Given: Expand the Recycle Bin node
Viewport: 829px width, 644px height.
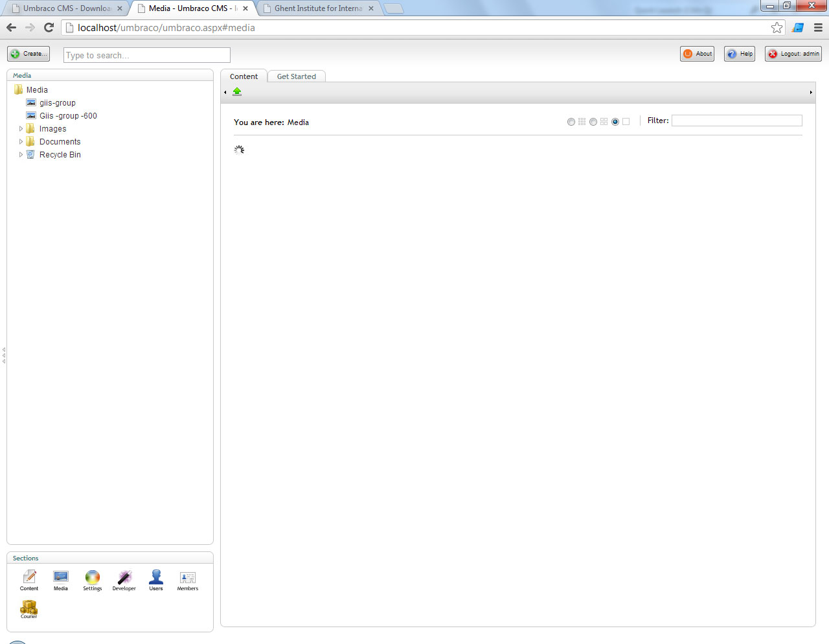Looking at the screenshot, I should pyautogui.click(x=21, y=154).
